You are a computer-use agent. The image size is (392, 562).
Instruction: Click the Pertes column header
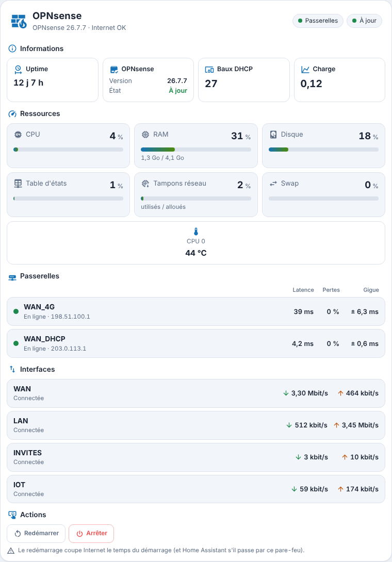pyautogui.click(x=331, y=290)
